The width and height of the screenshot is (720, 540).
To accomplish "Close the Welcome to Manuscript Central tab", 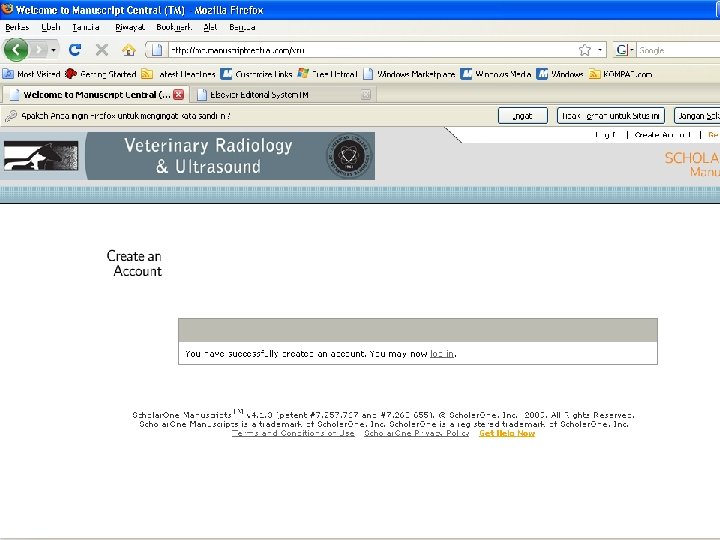I will pos(179,95).
